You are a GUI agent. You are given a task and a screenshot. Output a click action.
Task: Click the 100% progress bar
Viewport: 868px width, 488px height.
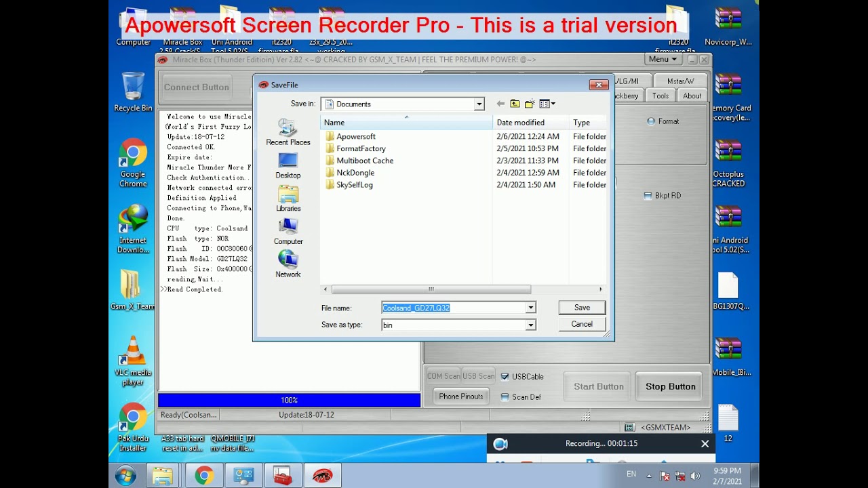289,400
